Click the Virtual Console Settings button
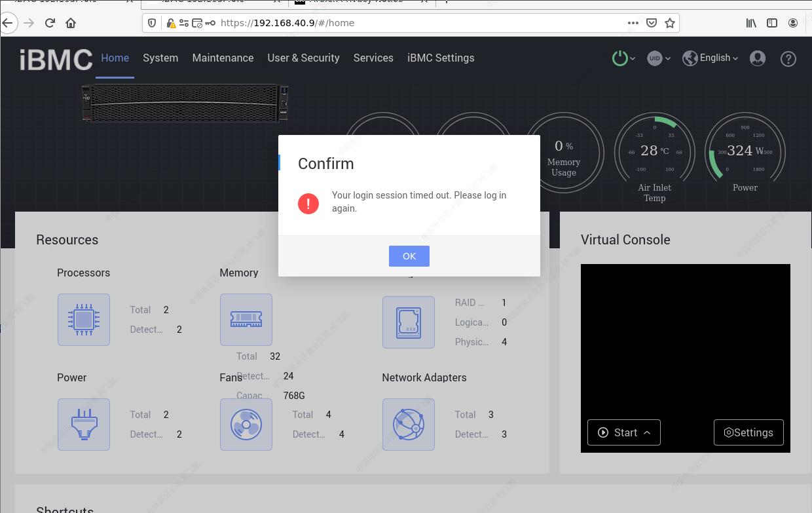The height and width of the screenshot is (513, 812). (x=748, y=432)
